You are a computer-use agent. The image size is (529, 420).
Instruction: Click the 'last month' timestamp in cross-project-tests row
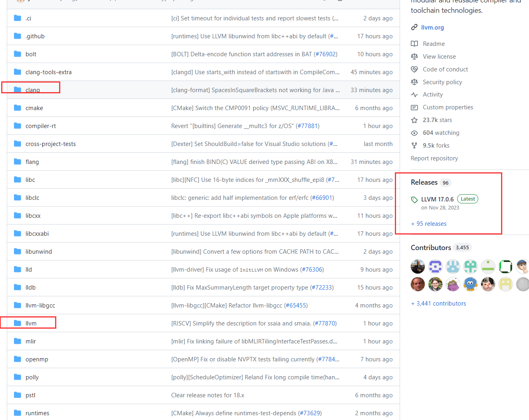(378, 144)
